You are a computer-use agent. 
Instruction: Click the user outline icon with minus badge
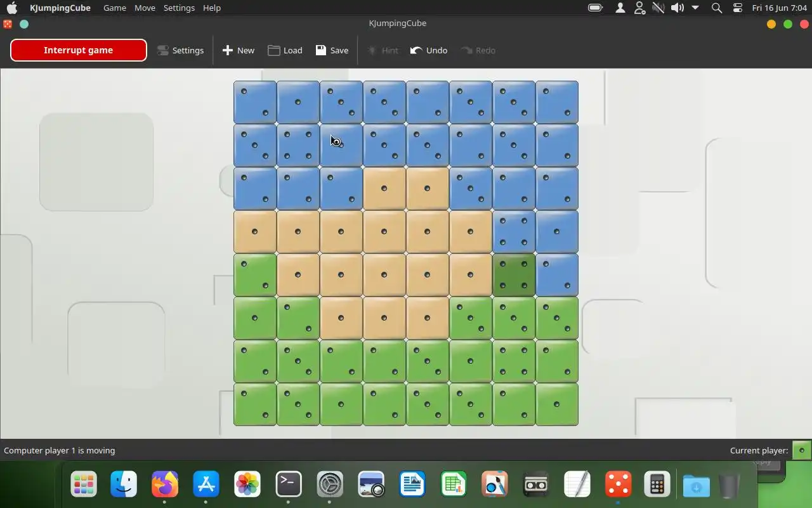click(639, 8)
